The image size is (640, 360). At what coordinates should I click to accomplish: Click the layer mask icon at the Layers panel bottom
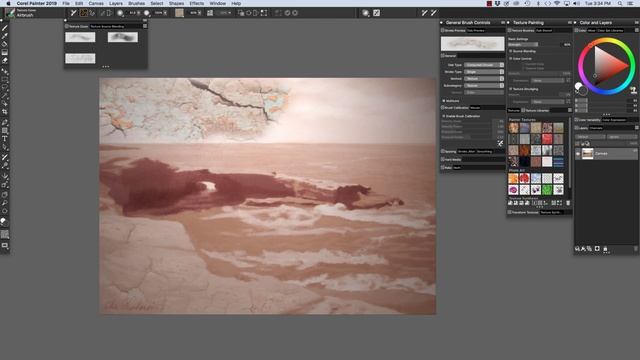click(x=597, y=249)
